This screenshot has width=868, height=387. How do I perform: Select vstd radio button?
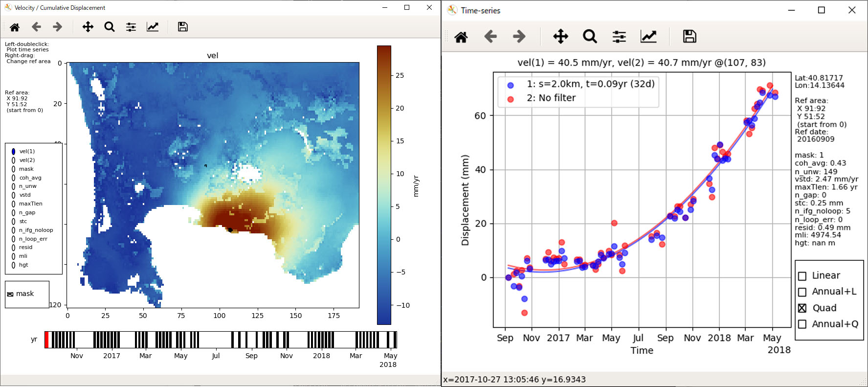coord(13,195)
